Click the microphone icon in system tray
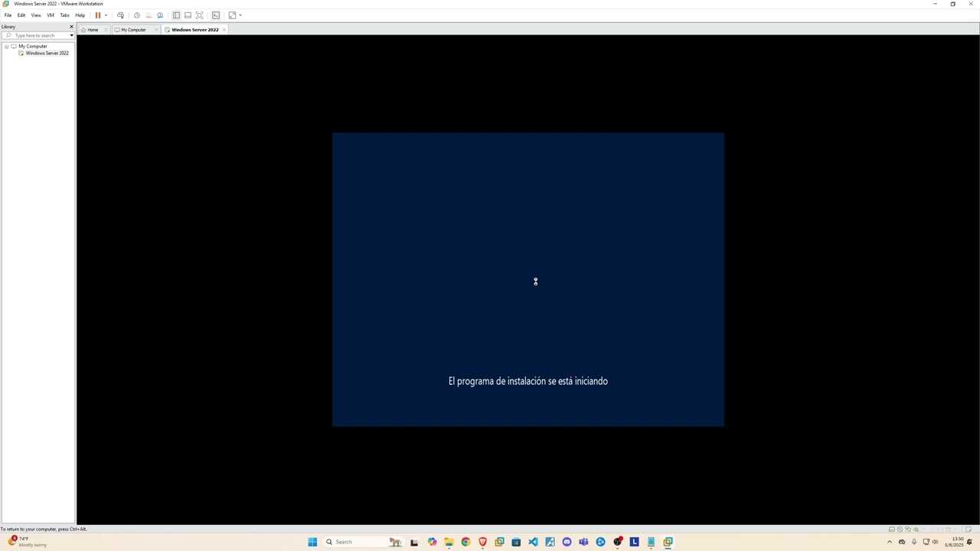 tap(914, 542)
